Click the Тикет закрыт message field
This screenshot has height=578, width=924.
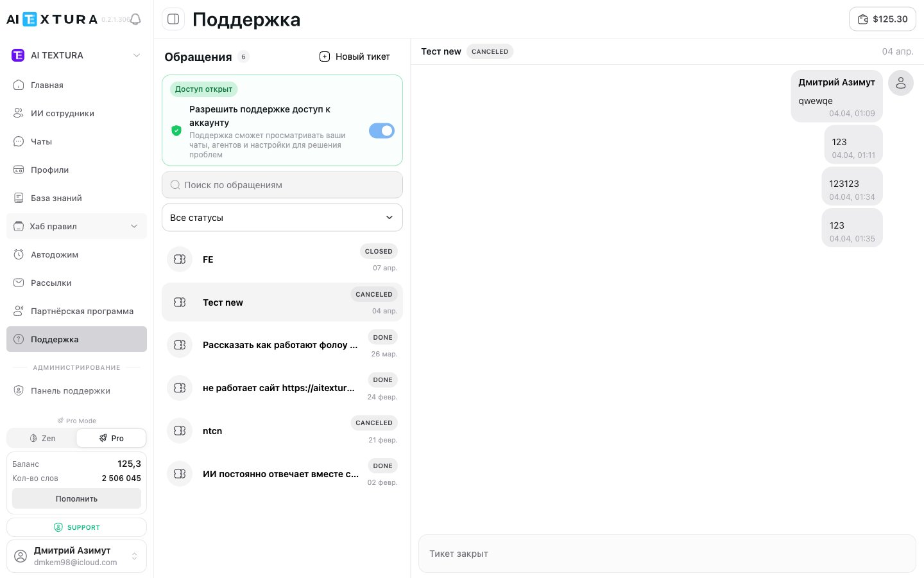tap(667, 554)
